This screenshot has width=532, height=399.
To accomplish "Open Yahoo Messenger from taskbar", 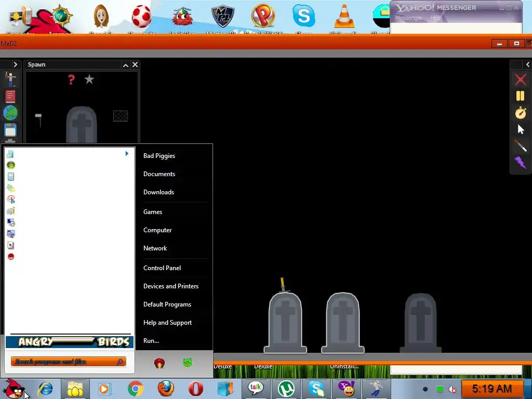I will coord(346,389).
